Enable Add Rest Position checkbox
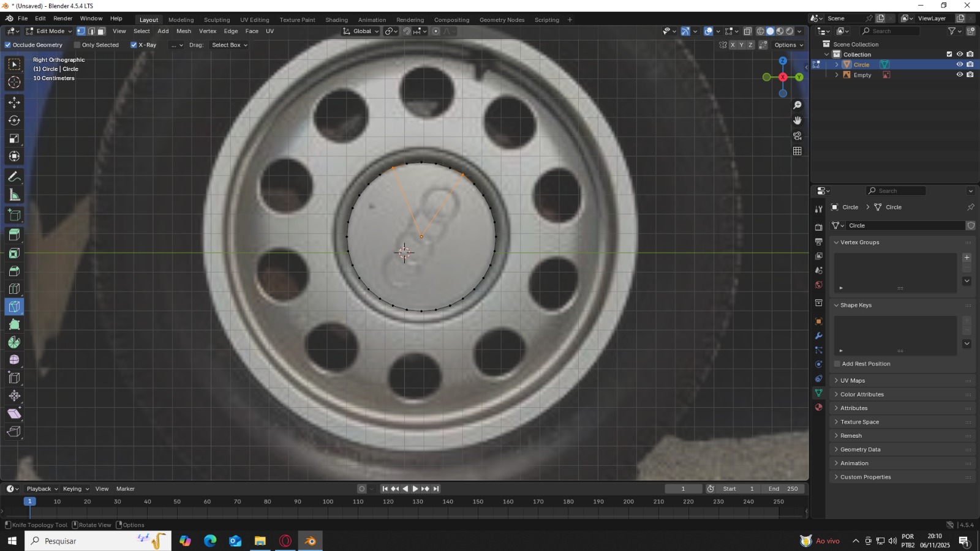The height and width of the screenshot is (551, 980). tap(837, 364)
